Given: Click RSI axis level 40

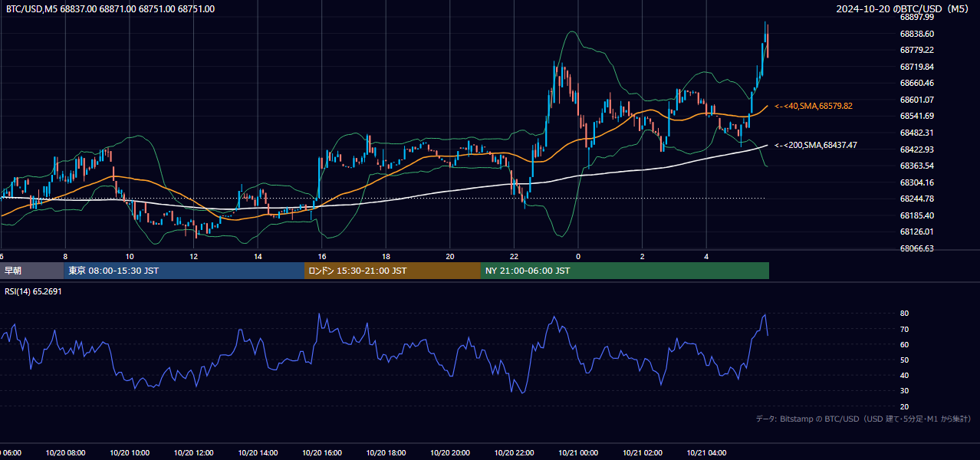Looking at the screenshot, I should click(904, 375).
